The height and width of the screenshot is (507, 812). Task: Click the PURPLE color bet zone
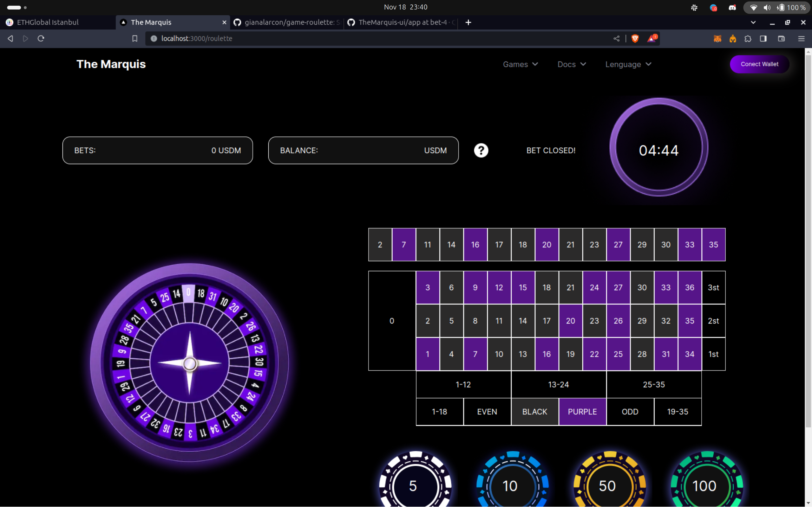coord(582,412)
